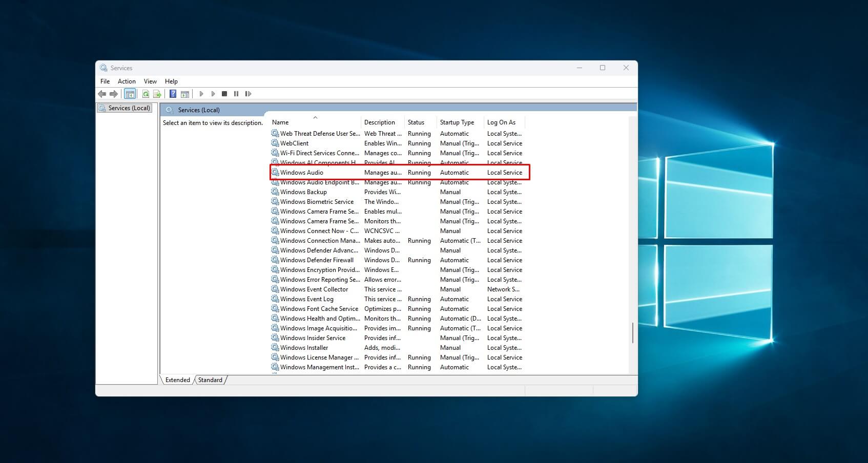Click the vertical scrollbar thumb in the services list
868x463 pixels.
pos(633,333)
